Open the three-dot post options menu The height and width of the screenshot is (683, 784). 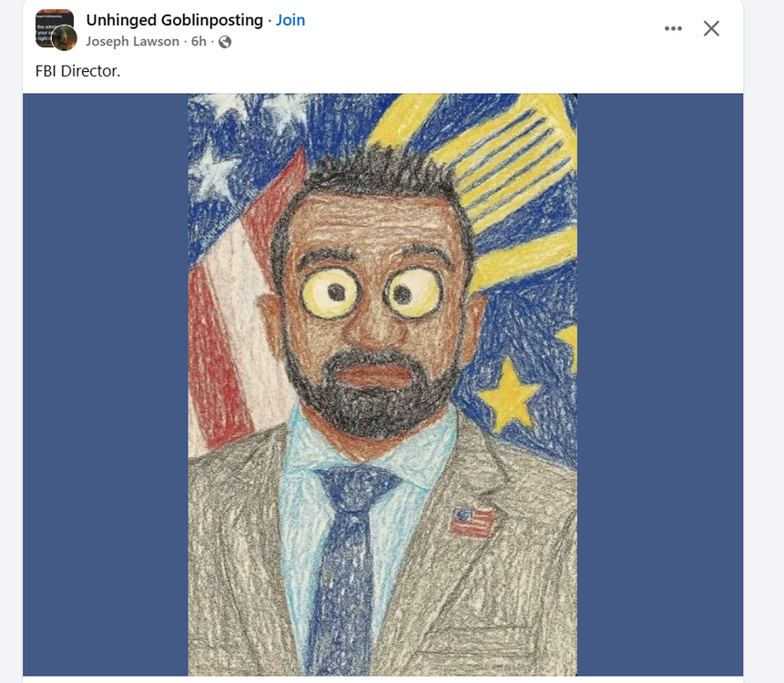(673, 28)
